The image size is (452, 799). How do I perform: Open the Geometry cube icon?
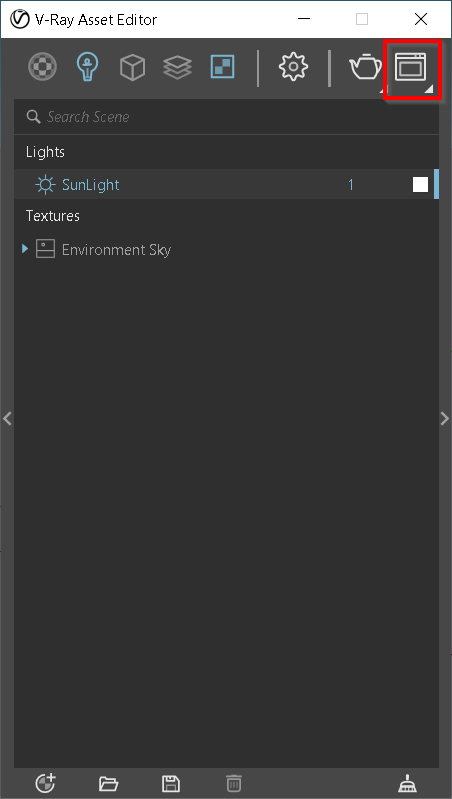click(132, 67)
